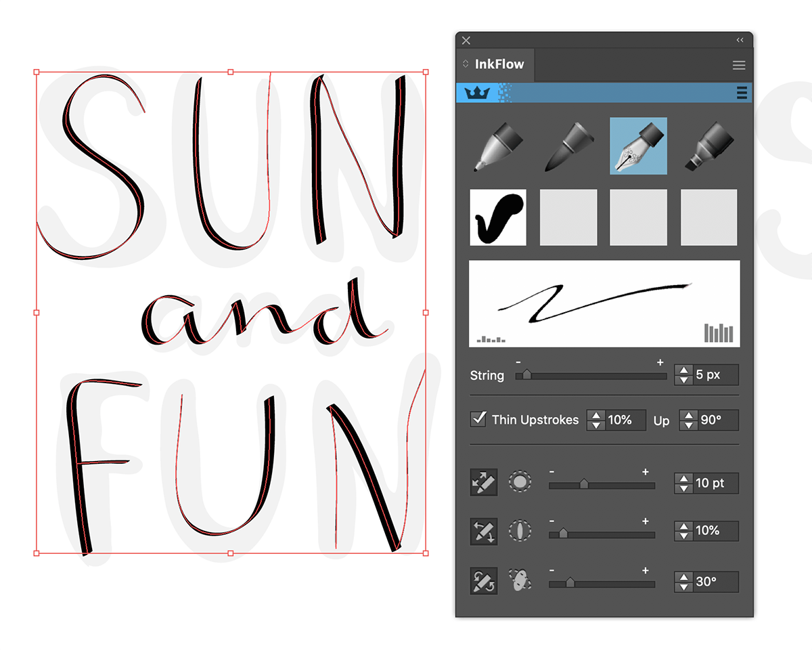The image size is (812, 650).
Task: Disable the Thin Upstrokes checkbox
Action: coord(478,418)
